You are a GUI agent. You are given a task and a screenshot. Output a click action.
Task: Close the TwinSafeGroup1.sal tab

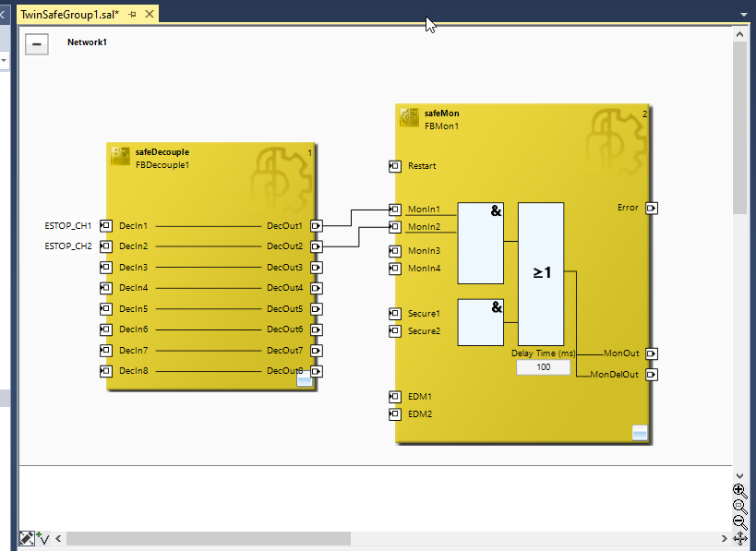click(150, 14)
